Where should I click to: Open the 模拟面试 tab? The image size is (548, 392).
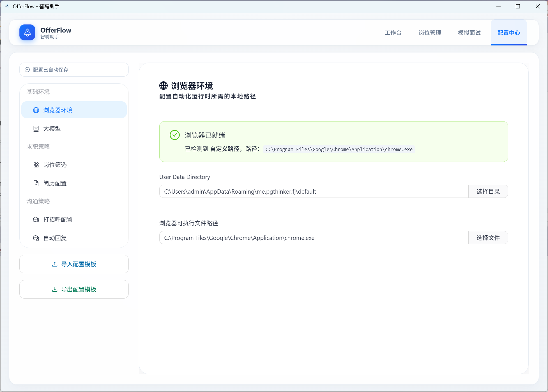pos(469,33)
